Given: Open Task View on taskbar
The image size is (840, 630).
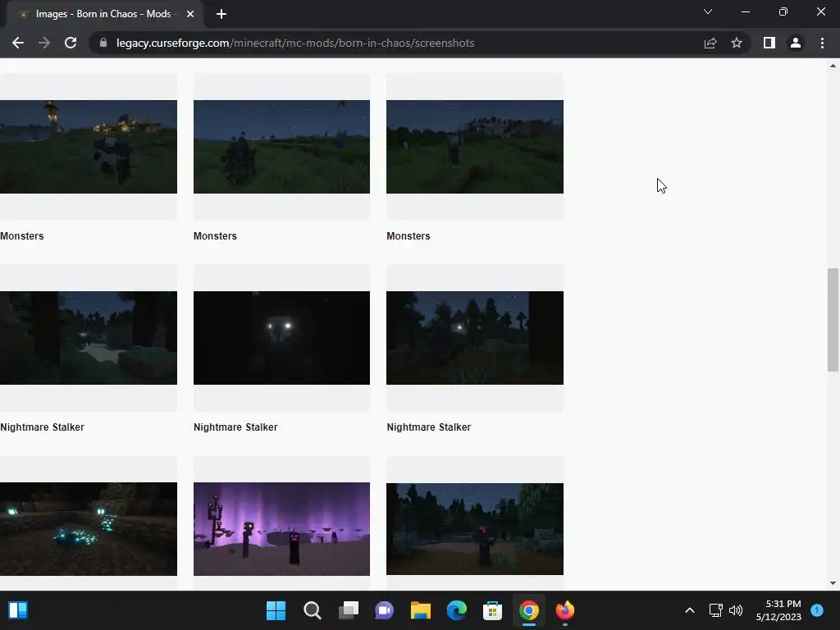Looking at the screenshot, I should point(348,610).
